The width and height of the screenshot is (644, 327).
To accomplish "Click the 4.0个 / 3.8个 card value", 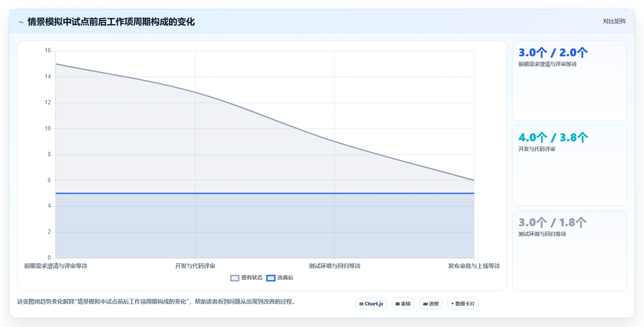I will click(x=553, y=138).
